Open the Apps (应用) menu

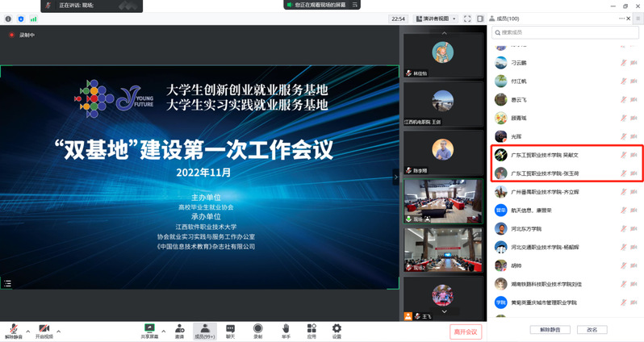(312, 331)
